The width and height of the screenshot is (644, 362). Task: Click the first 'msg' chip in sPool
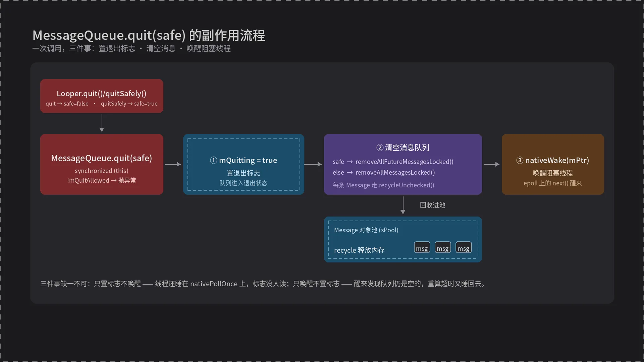pyautogui.click(x=422, y=247)
